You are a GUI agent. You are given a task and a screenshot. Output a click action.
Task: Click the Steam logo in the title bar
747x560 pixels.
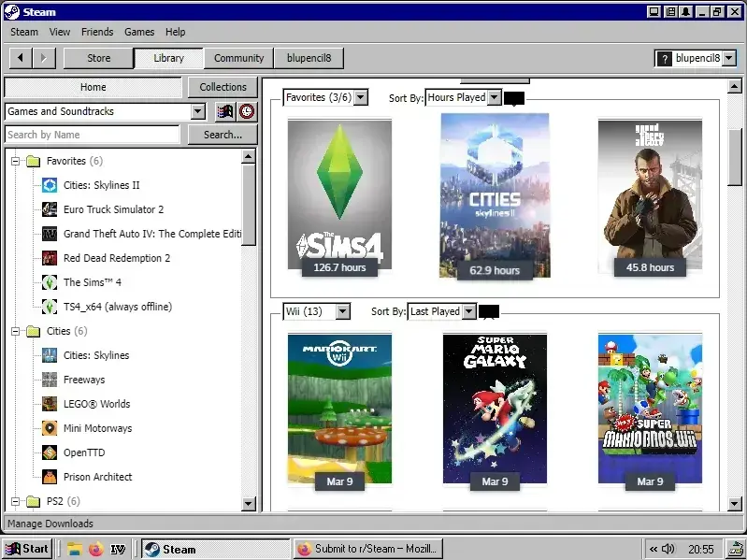pos(11,12)
